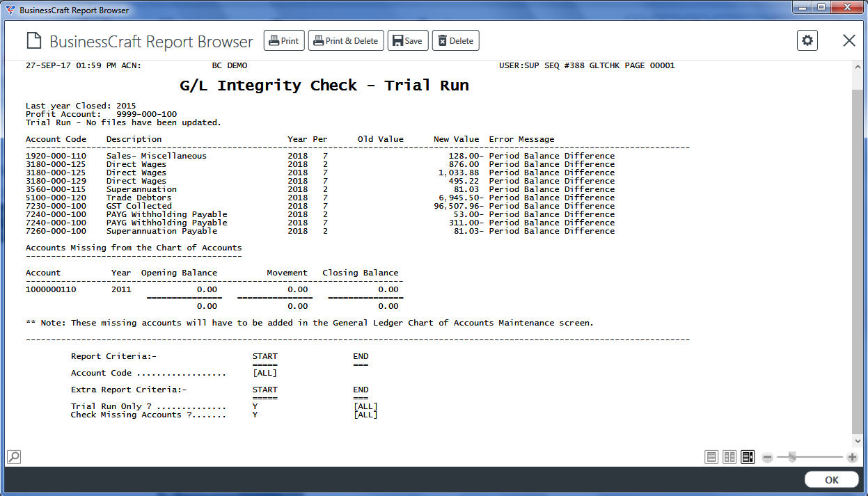The height and width of the screenshot is (496, 868).
Task: Click the new value 1,033.88
Action: coord(459,173)
